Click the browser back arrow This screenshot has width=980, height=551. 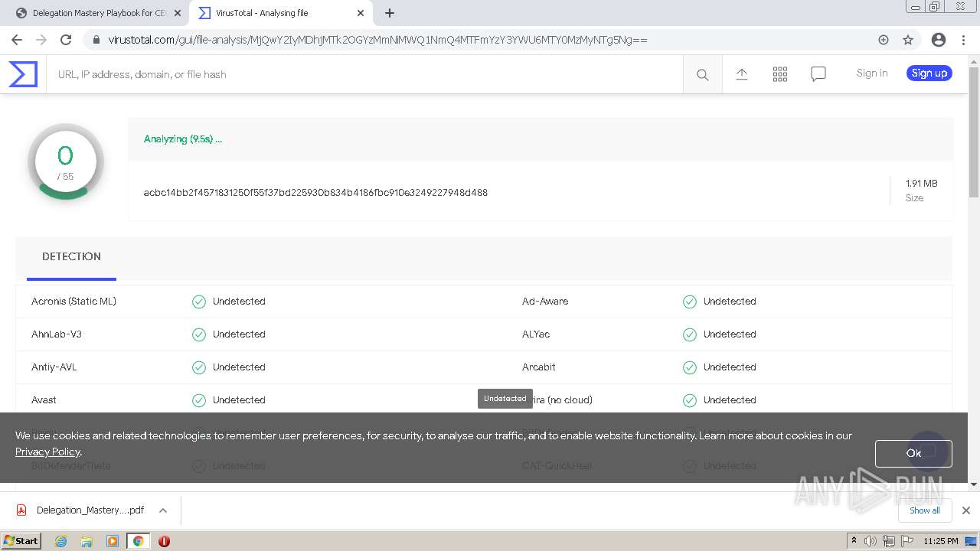(x=17, y=40)
